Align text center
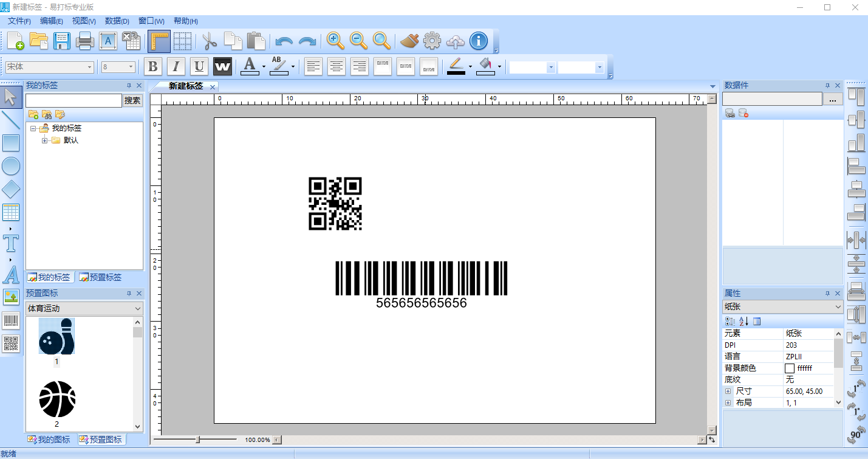This screenshot has width=868, height=459. pyautogui.click(x=337, y=66)
